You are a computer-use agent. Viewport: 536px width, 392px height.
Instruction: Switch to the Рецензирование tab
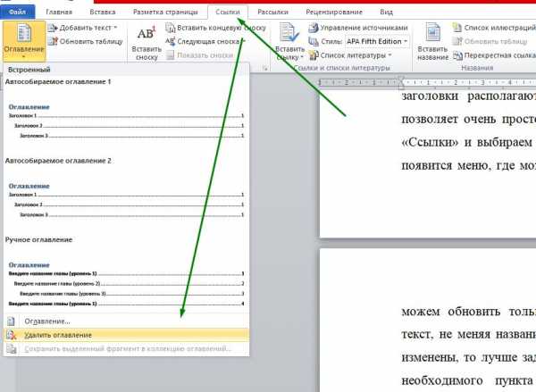pos(334,12)
